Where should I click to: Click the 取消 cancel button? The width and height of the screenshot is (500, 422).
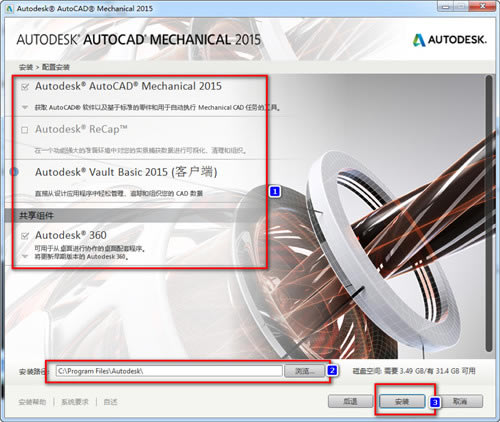click(x=460, y=401)
